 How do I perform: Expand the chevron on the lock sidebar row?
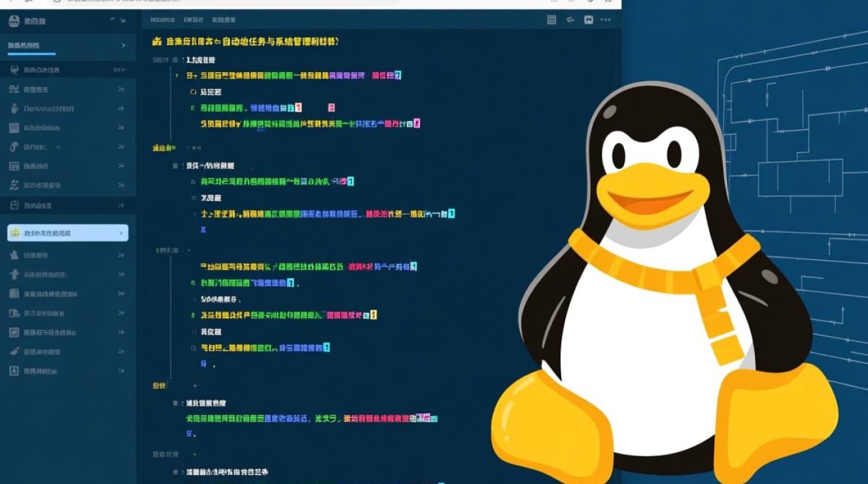(x=121, y=109)
